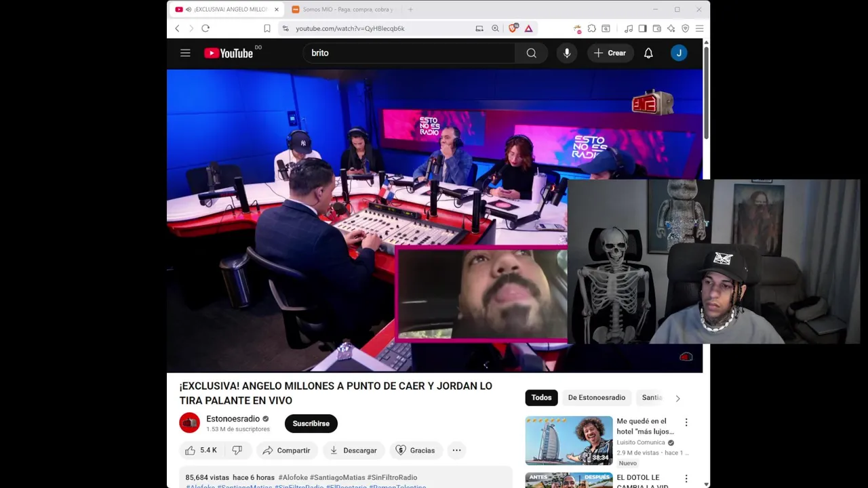Open the browser extensions puzzle icon
This screenshot has width=868, height=488.
[x=592, y=28]
